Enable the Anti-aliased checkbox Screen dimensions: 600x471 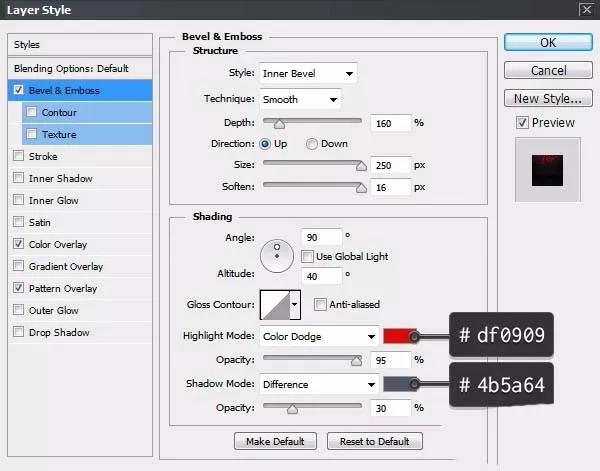point(320,305)
